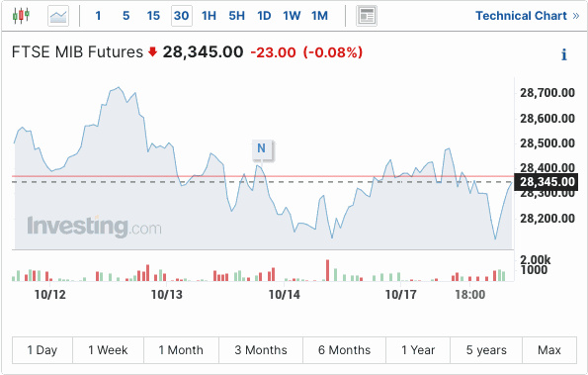Choose the 5H interval
This screenshot has width=588, height=375.
236,16
